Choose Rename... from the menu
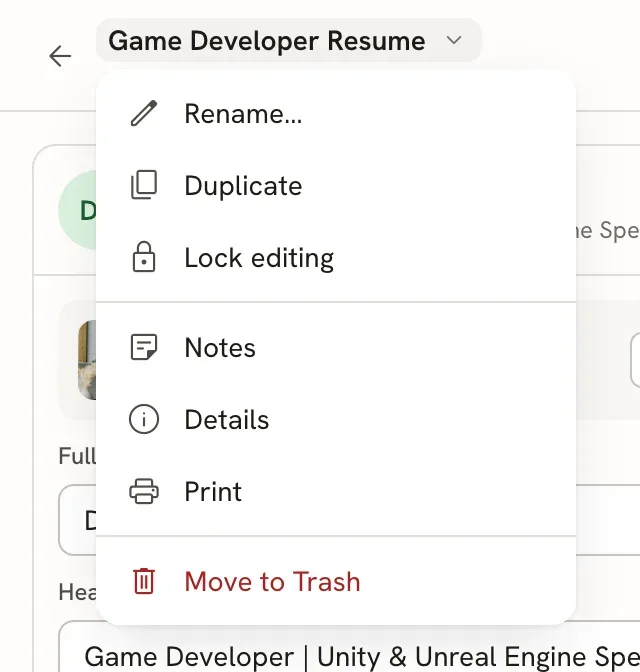The height and width of the screenshot is (672, 640). coord(336,114)
